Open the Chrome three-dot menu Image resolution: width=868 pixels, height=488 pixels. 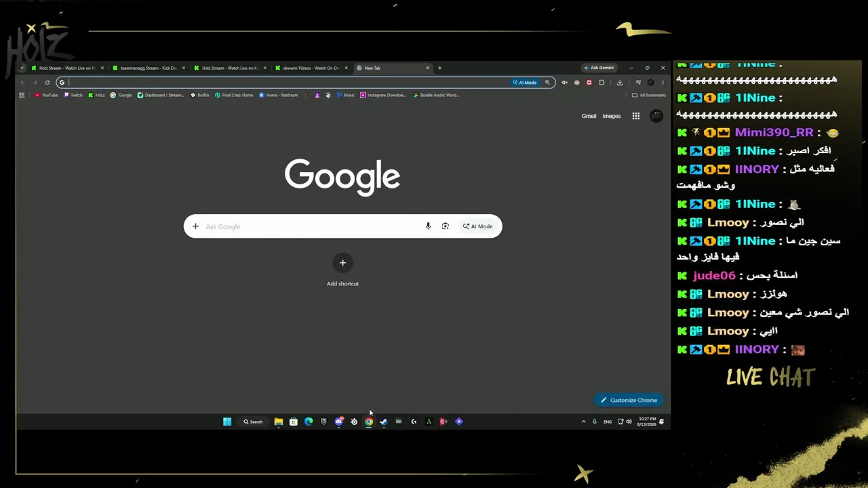tap(663, 83)
